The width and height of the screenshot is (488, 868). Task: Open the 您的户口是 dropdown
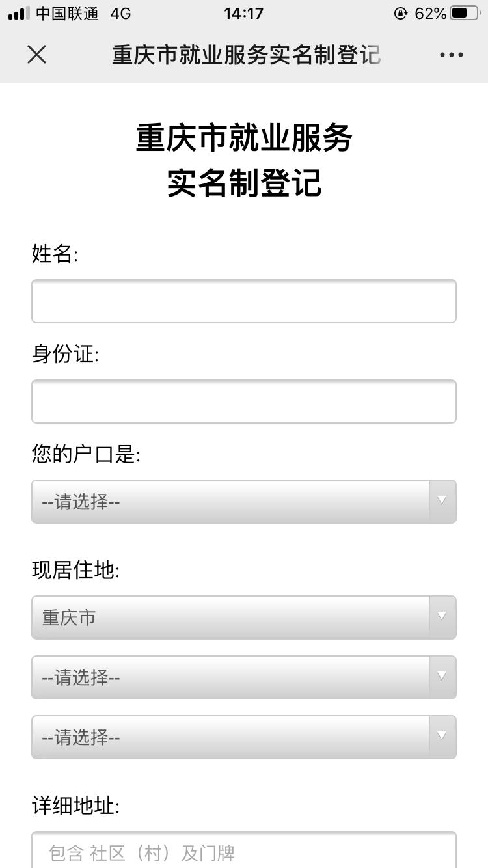244,501
